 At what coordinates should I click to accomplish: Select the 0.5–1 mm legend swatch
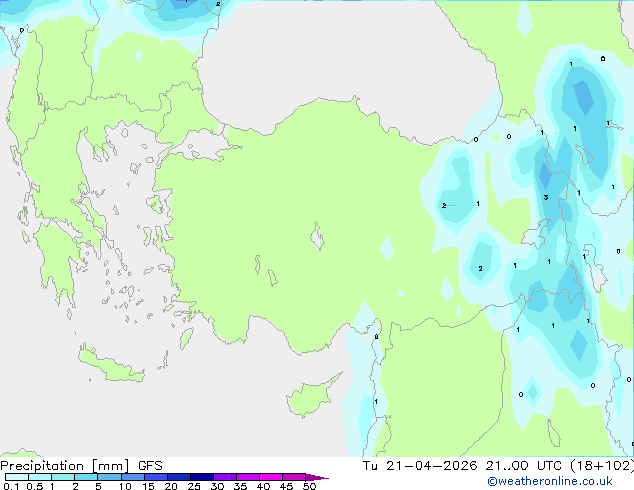pos(40,477)
